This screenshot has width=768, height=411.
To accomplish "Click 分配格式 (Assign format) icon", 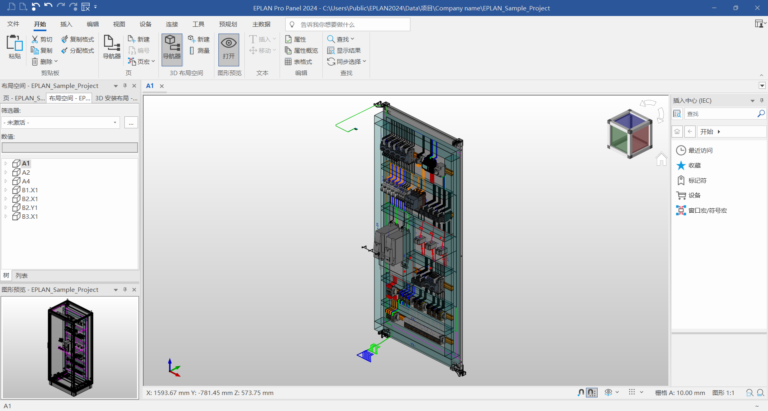I will point(65,50).
